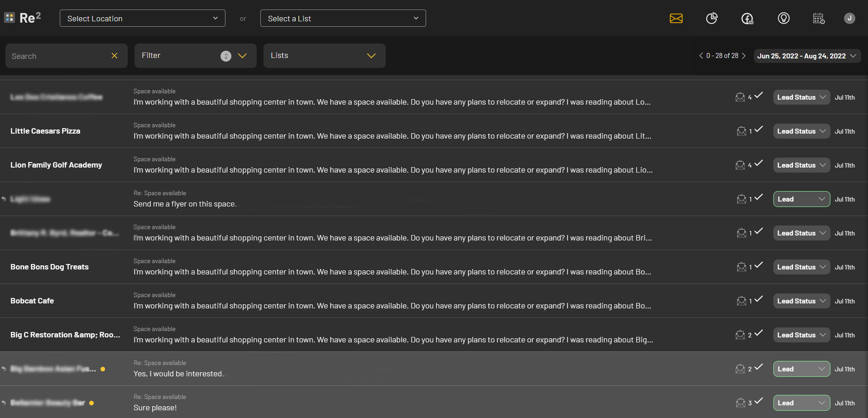
Task: Open the 'Yes, I would be interested.' reply
Action: [x=178, y=374]
